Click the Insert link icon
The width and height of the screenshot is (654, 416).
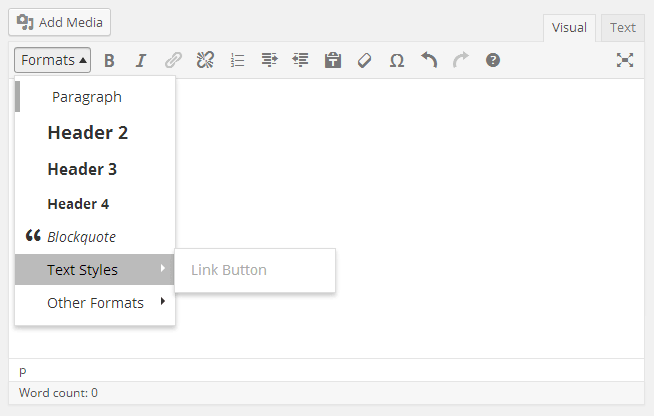point(173,61)
